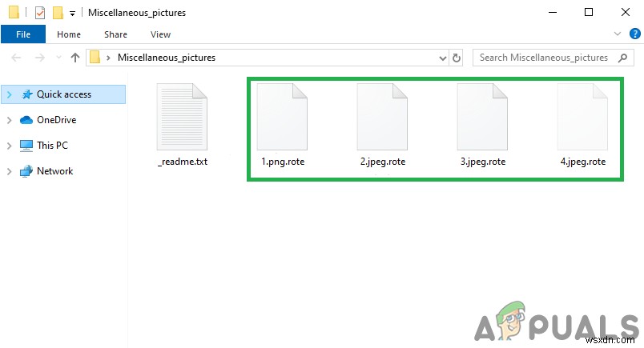Click the New folder icon in quick toolbar
This screenshot has width=644, height=348.
[x=58, y=13]
